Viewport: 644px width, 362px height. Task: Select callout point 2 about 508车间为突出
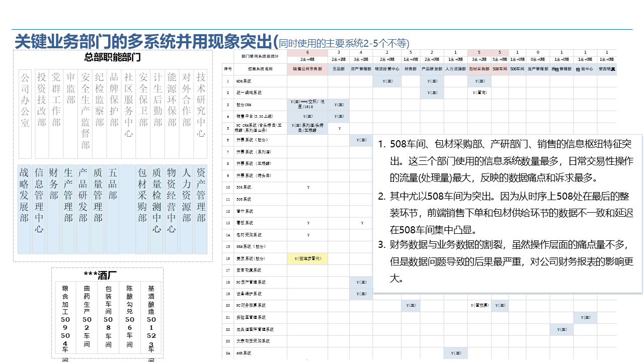[x=505, y=213]
